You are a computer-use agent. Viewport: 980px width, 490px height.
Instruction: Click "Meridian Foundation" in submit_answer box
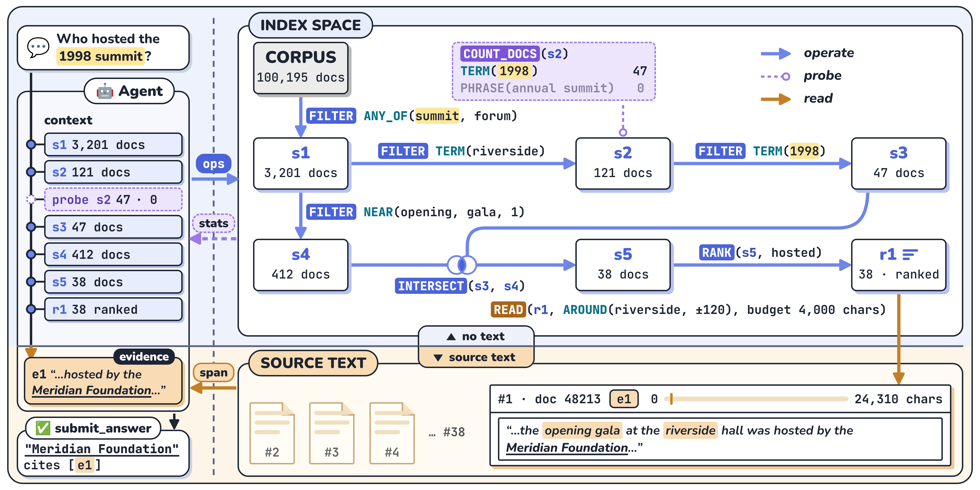(102, 449)
